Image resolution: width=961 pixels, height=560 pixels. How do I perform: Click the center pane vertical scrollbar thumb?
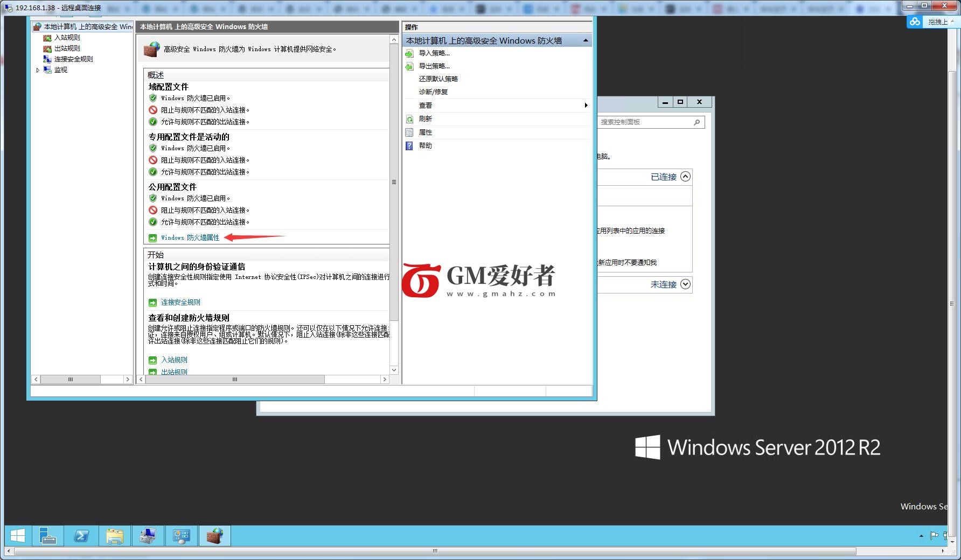point(394,183)
